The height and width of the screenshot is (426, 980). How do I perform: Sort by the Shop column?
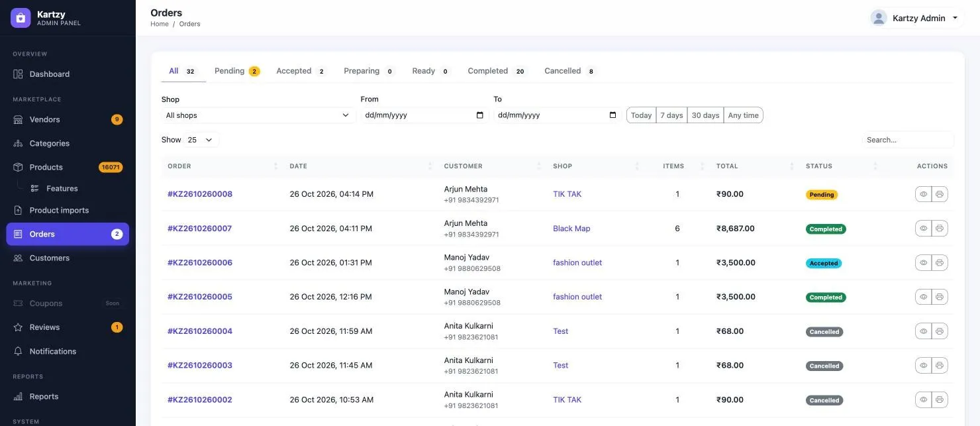595,166
